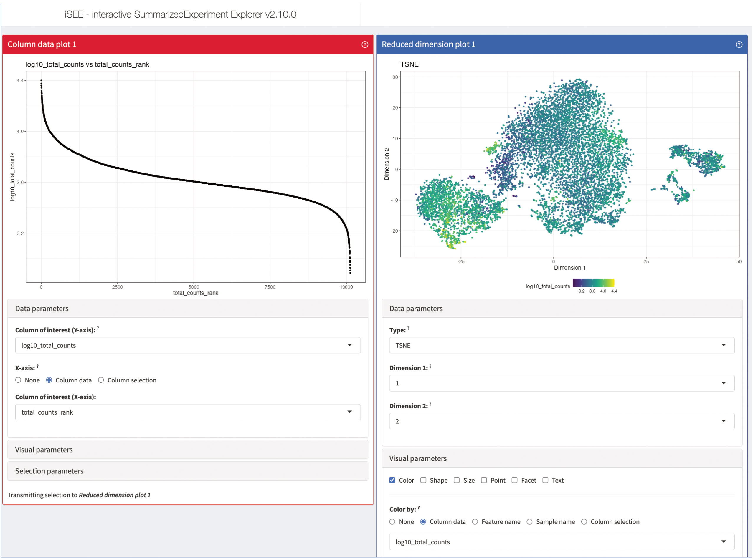Collapse Visual parameters in Reduced dimension plot

point(562,458)
